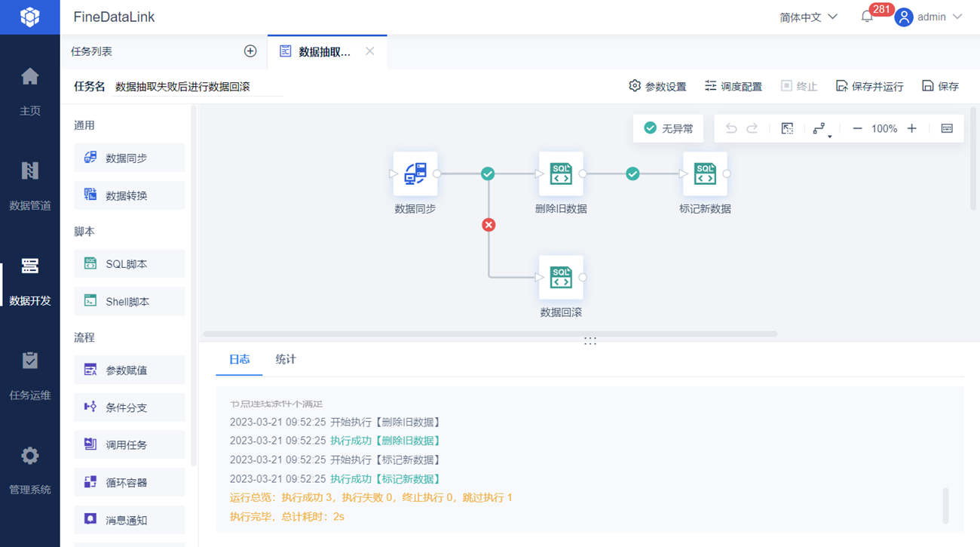Image resolution: width=980 pixels, height=547 pixels.
Task: Click success marker before 标记新数据 node
Action: pyautogui.click(x=632, y=174)
